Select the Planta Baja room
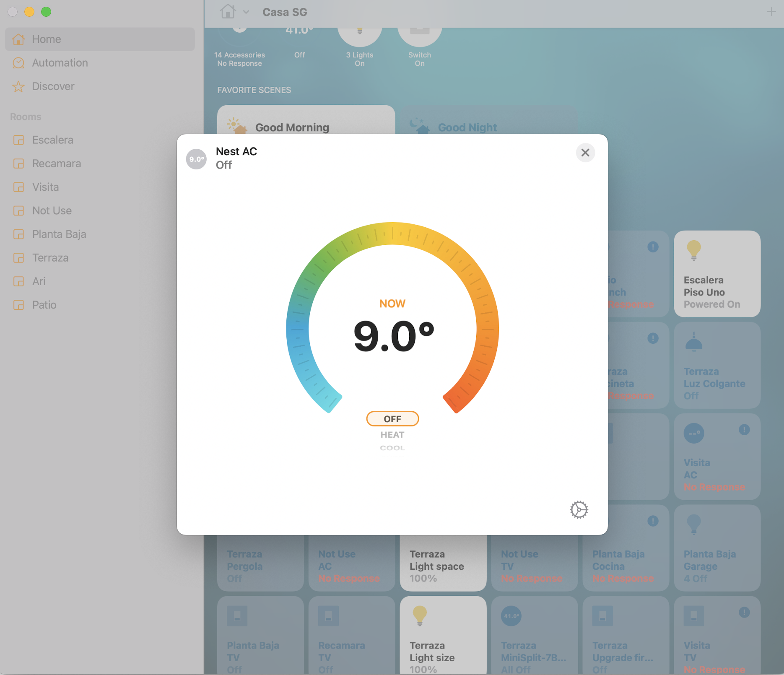This screenshot has width=784, height=675. coord(100,234)
